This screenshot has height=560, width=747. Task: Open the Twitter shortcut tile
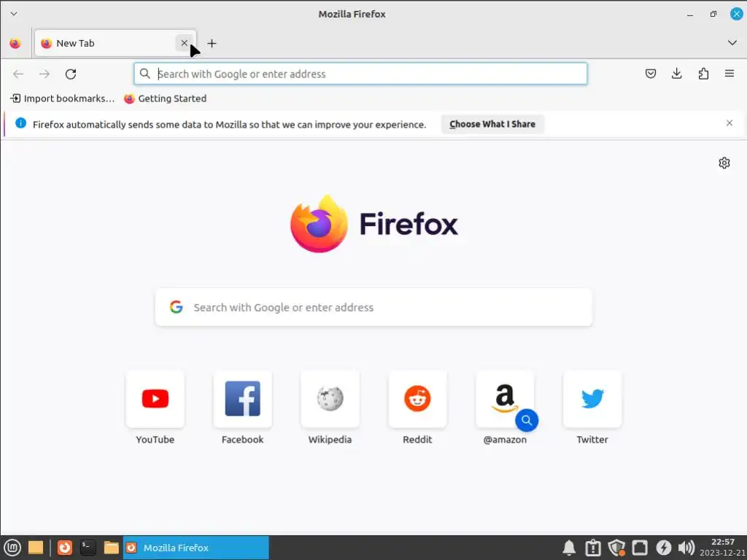point(592,399)
